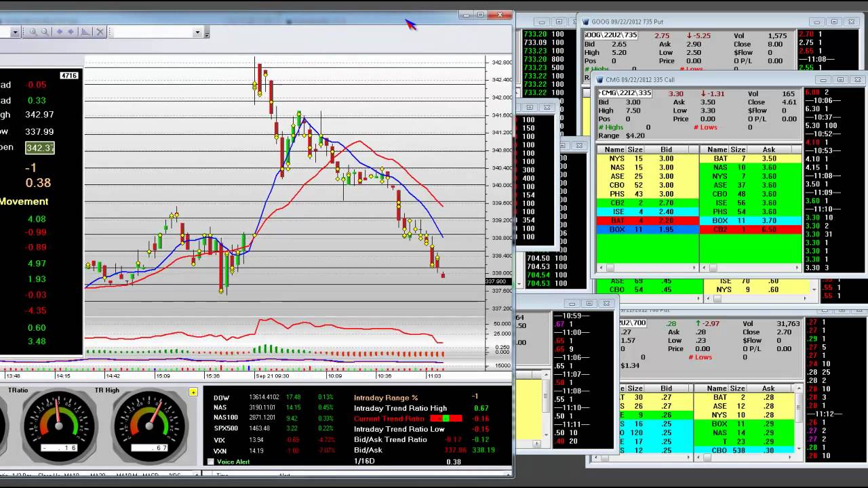
Task: Click the X delete icon in chart toolbar
Action: click(100, 32)
